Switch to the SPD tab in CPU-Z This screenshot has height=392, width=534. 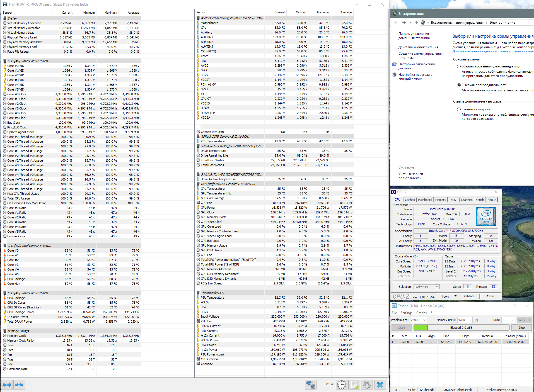(x=453, y=200)
